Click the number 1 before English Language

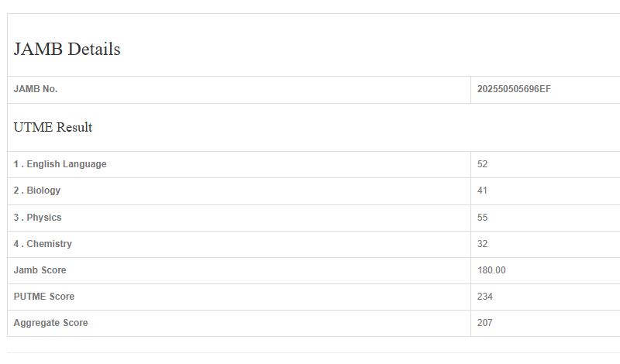click(16, 164)
